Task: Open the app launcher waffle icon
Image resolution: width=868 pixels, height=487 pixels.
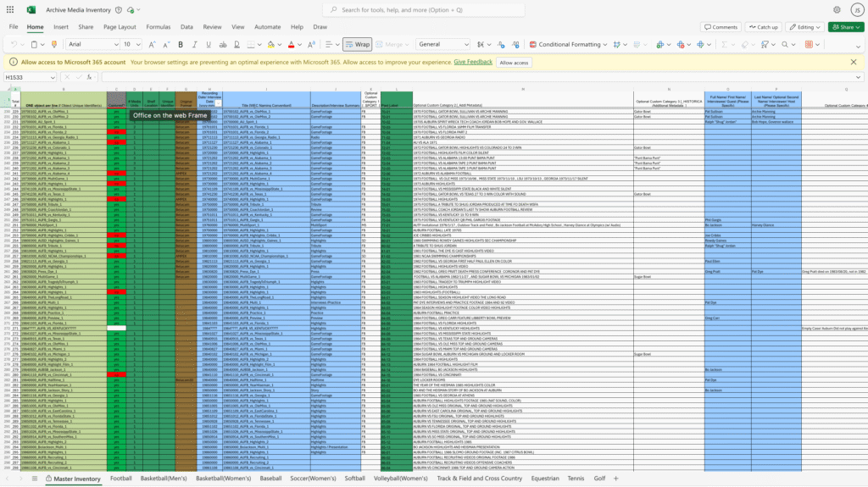Action: (9, 9)
